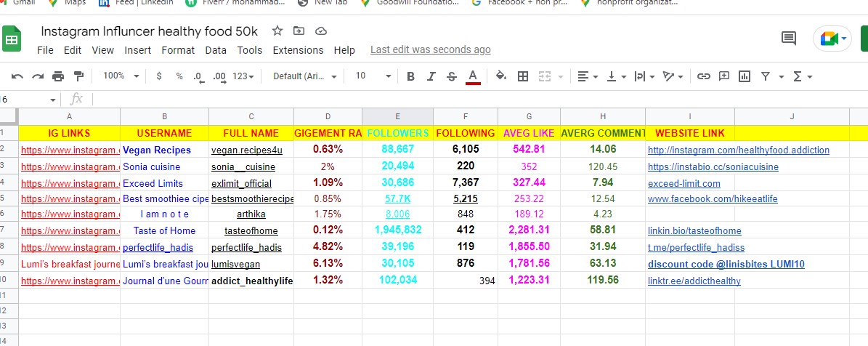The width and height of the screenshot is (868, 346).
Task: Open the Functions sigma menu
Action: coord(803,76)
